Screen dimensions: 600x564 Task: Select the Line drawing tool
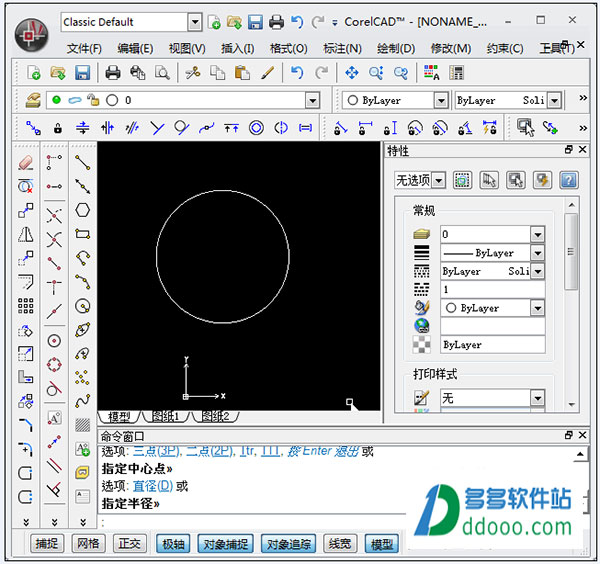82,162
